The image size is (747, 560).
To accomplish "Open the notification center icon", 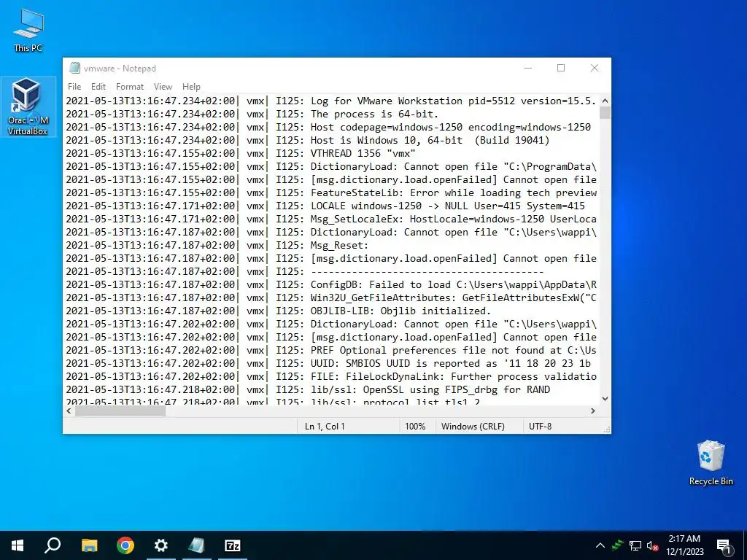I will [723, 545].
